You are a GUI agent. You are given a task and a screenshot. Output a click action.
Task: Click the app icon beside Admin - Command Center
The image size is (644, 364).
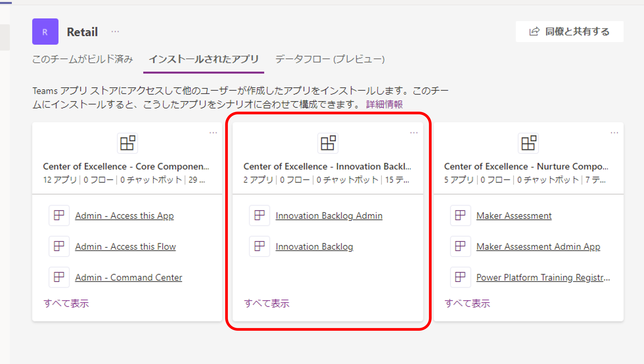pyautogui.click(x=59, y=277)
